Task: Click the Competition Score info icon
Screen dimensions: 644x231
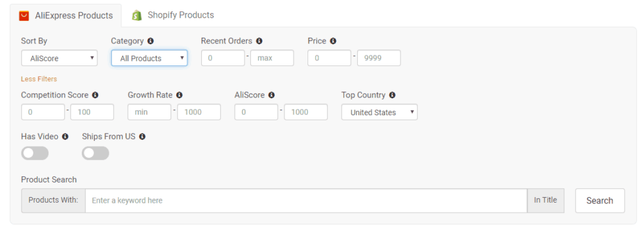Action: pos(96,95)
